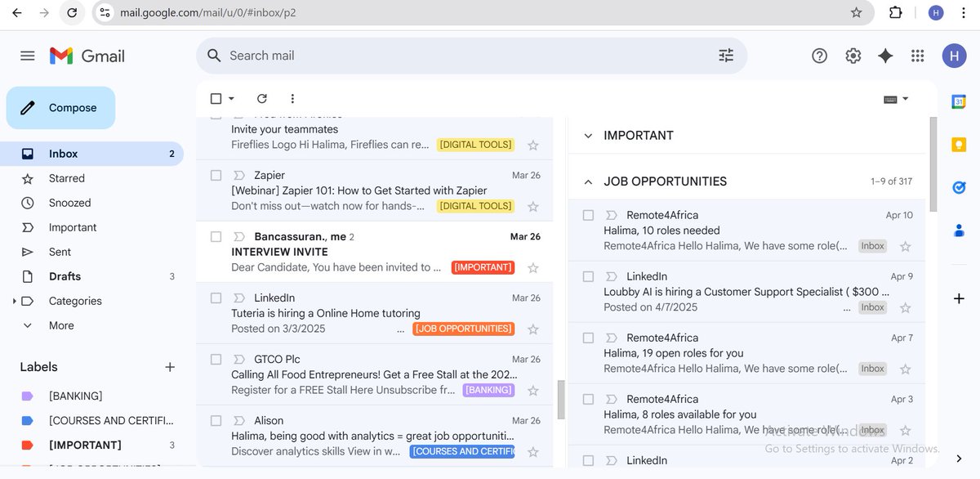Screen dimensions: 980x479
Task: Click the email list vertical scrollbar
Action: [561, 400]
